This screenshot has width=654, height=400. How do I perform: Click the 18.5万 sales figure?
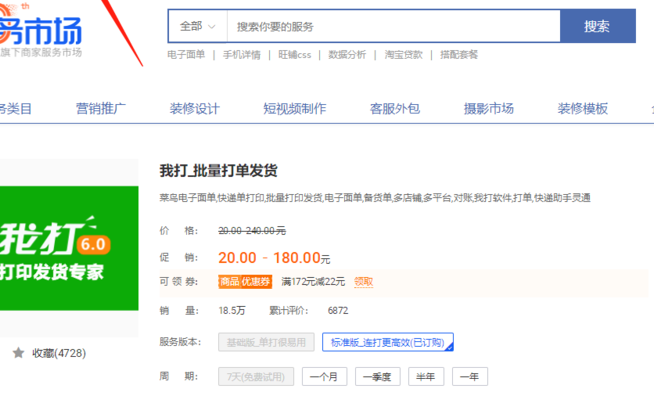[x=232, y=311]
